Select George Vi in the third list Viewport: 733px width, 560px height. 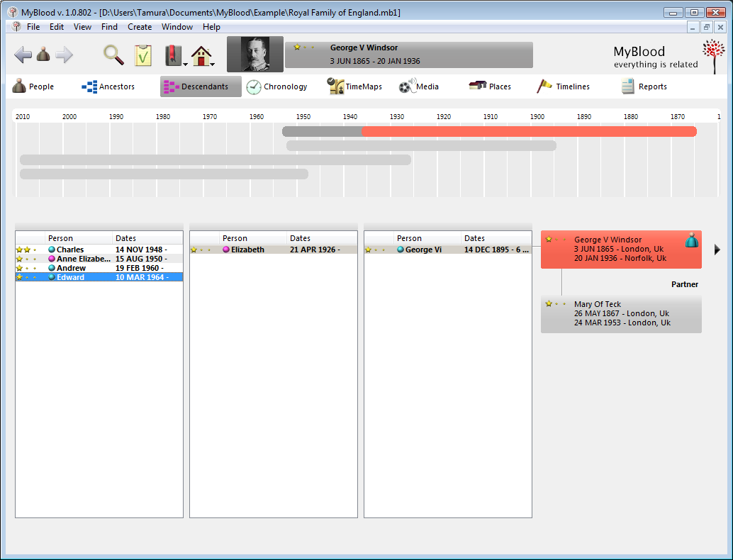point(448,250)
